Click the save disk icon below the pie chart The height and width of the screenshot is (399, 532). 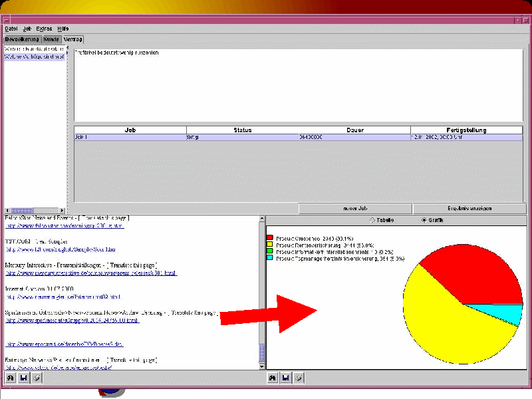[x=285, y=378]
